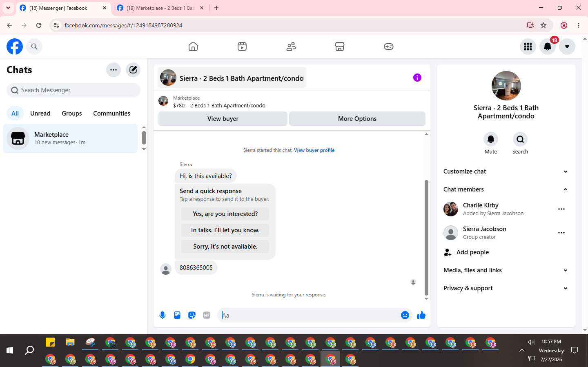View site information icon in address bar
Viewport: 588px width, 367px height.
tap(56, 25)
